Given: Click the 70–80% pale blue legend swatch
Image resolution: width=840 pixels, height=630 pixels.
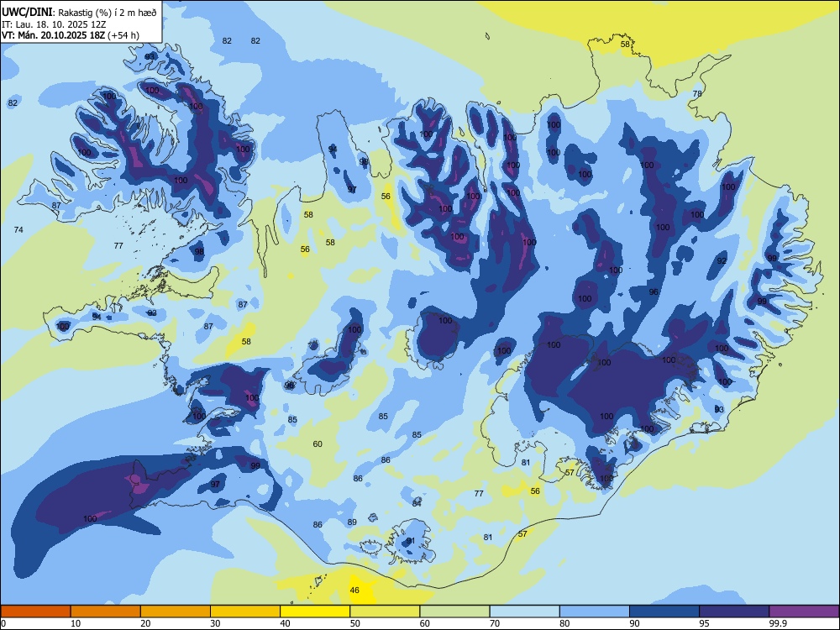Looking at the screenshot, I should tap(524, 612).
